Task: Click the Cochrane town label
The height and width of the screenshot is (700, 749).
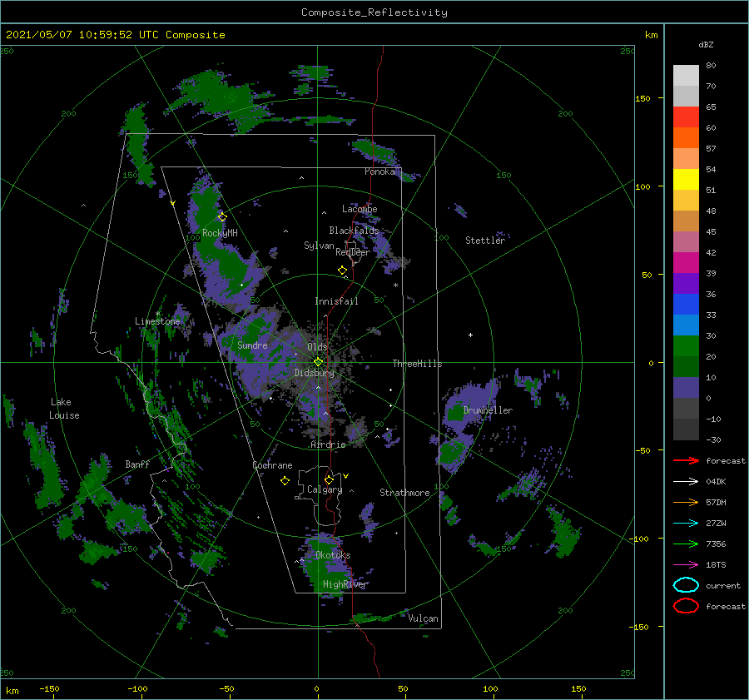Action: pyautogui.click(x=272, y=465)
